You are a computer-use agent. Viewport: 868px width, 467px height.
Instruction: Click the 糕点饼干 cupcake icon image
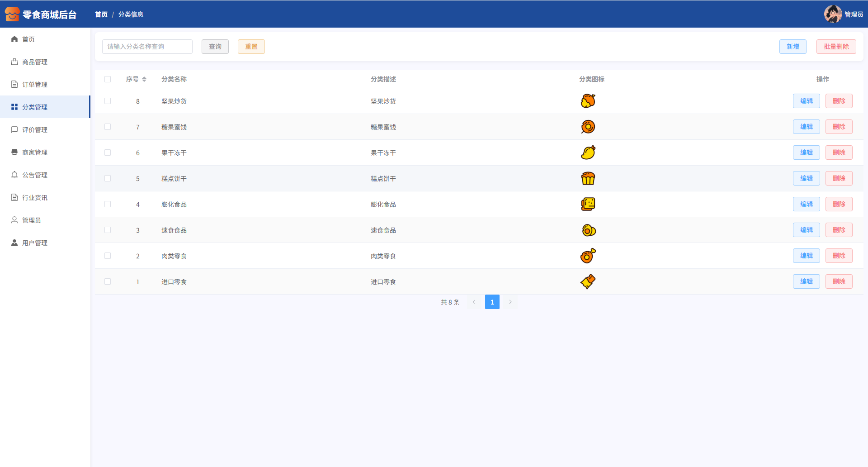pyautogui.click(x=588, y=178)
